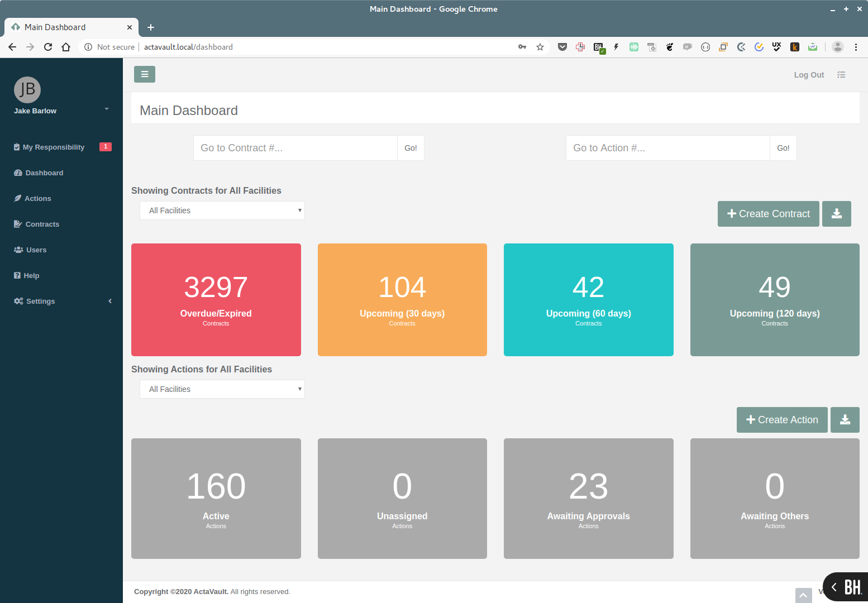
Task: Click the red My Responsibility badge 1
Action: pyautogui.click(x=106, y=147)
